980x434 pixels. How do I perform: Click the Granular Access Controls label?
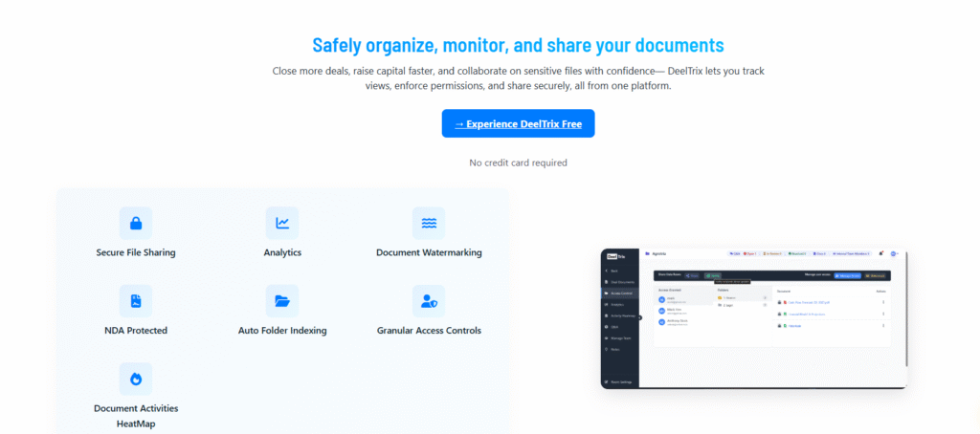coord(429,331)
